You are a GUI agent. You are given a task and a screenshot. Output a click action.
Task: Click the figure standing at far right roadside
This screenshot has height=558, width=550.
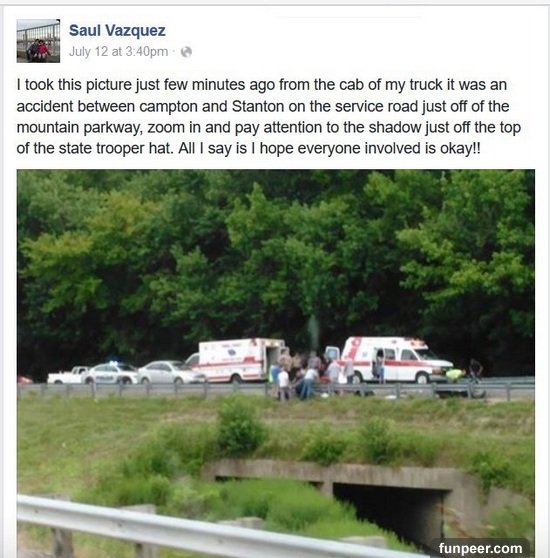(475, 377)
